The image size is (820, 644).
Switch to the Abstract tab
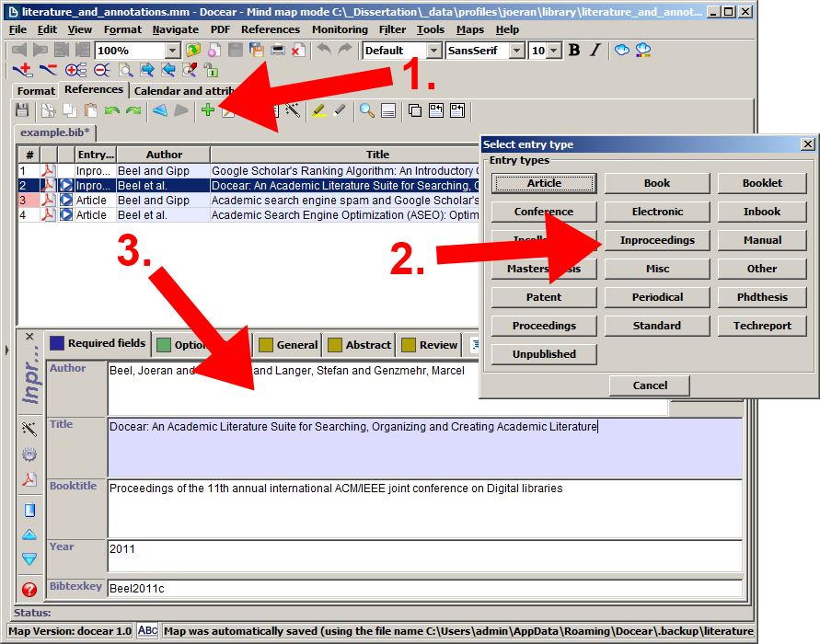[359, 344]
